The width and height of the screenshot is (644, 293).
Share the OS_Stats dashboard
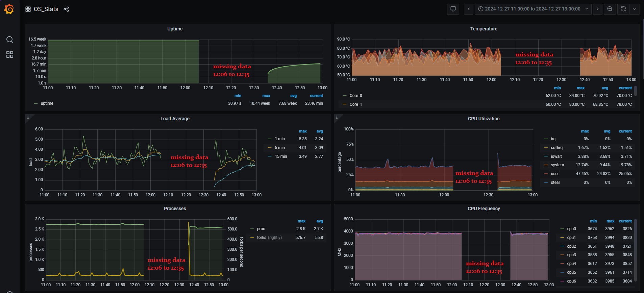(x=66, y=9)
